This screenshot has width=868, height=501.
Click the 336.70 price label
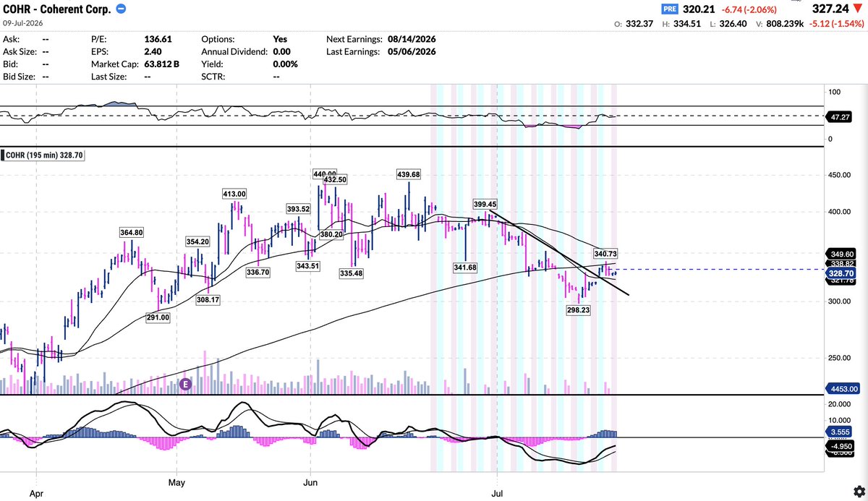pos(258,273)
